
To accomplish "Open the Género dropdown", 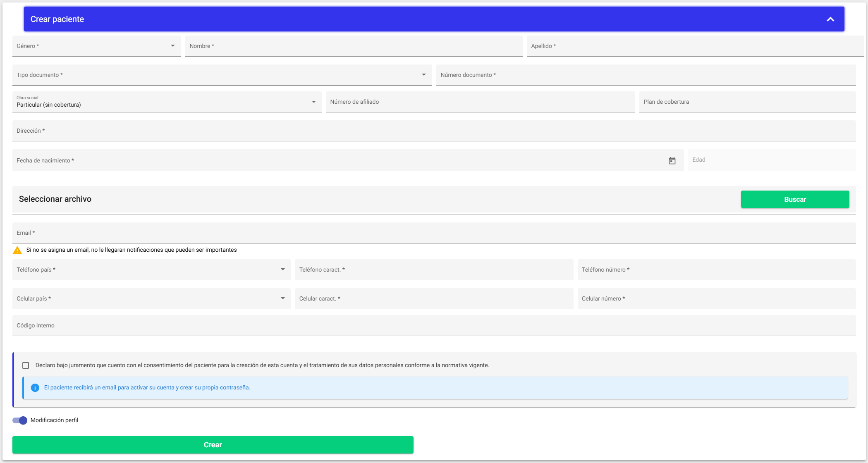I will point(97,46).
